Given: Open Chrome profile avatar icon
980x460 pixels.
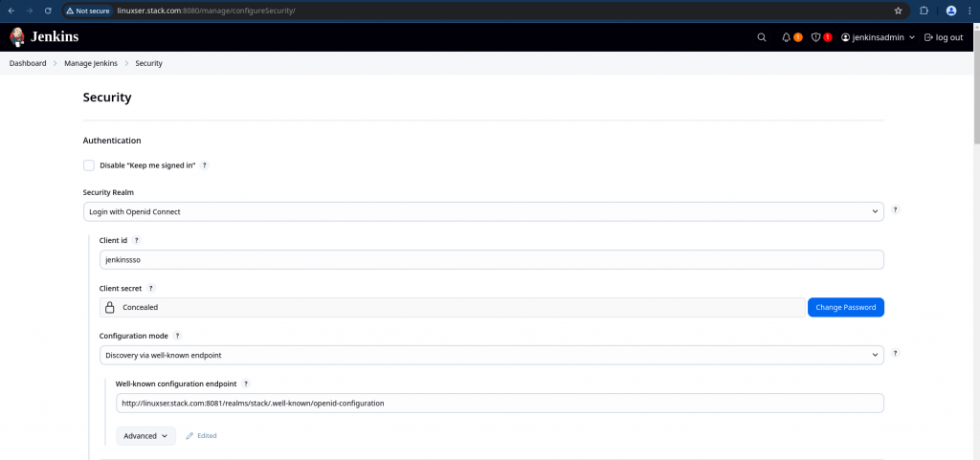Looking at the screenshot, I should [x=951, y=11].
